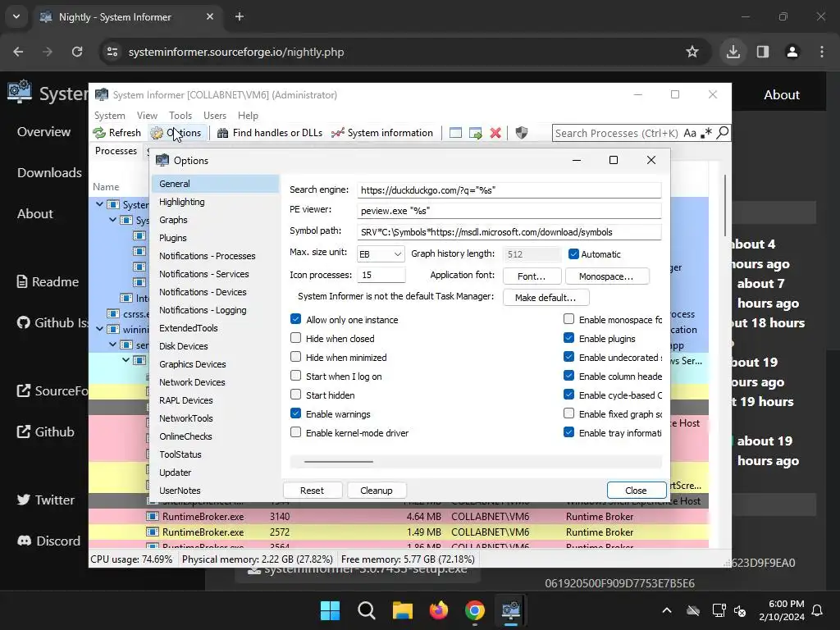Open taskbar Search icon
840x630 pixels.
pyautogui.click(x=367, y=610)
